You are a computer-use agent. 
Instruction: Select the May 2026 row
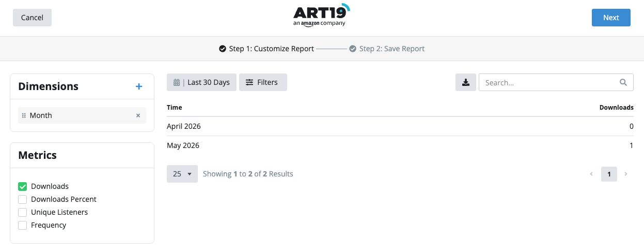pos(400,145)
